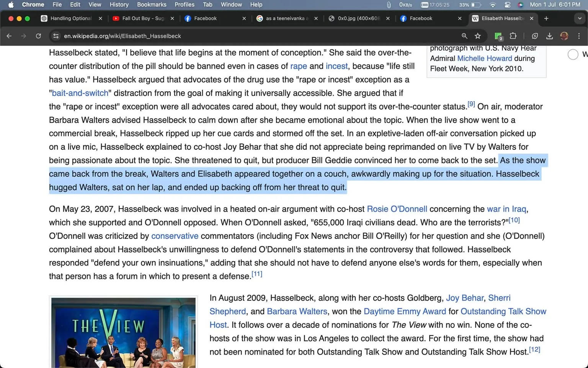Open the Wi-Fi status menu

click(x=493, y=5)
